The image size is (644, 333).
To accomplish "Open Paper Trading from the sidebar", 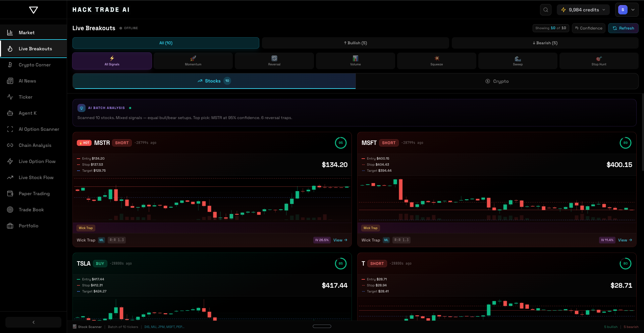I will tap(34, 193).
